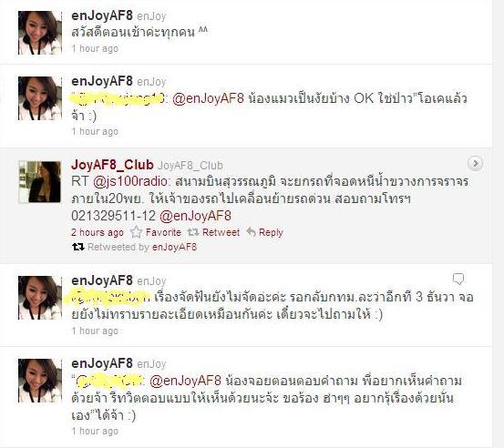The height and width of the screenshot is (448, 504).
Task: Click the JoyAF8_Club username link
Action: [112, 165]
